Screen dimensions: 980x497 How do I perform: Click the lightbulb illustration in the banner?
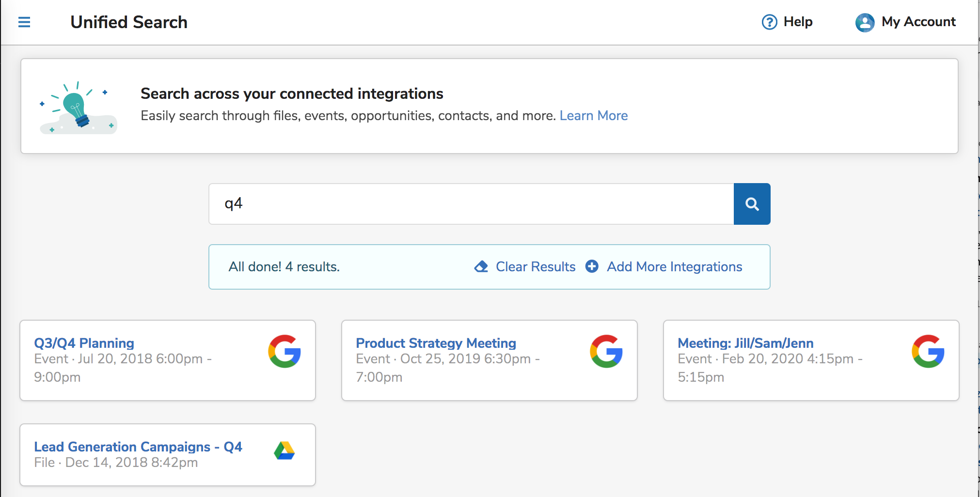(78, 109)
